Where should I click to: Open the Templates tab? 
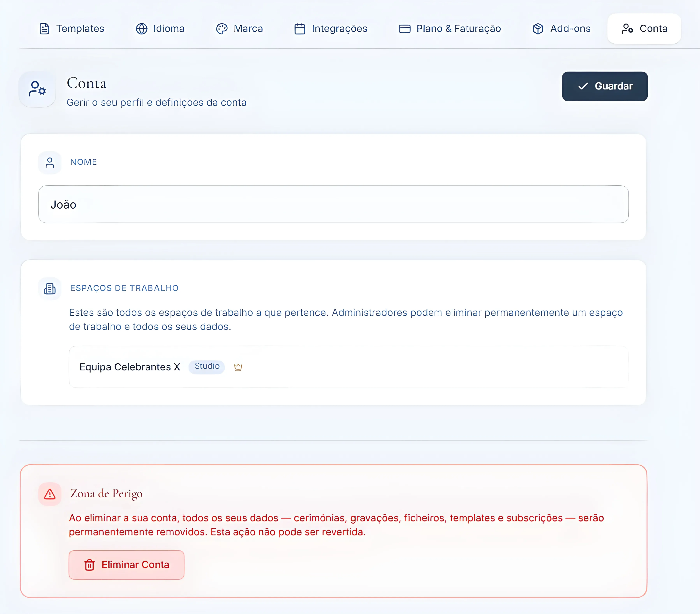pos(72,29)
